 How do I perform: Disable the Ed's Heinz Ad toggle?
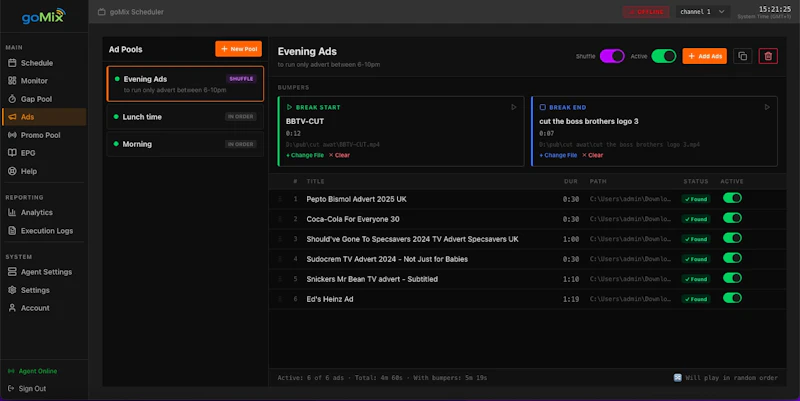[732, 298]
